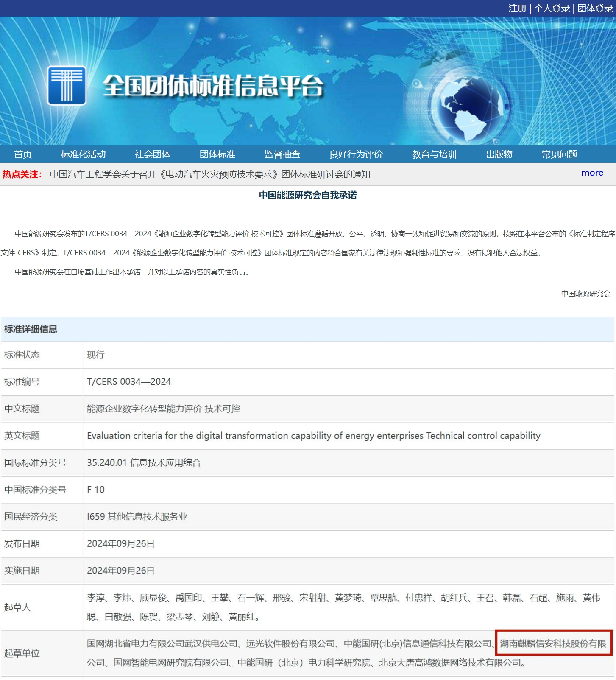The width and height of the screenshot is (616, 680).
Task: Open the 首页 home menu
Action: point(23,154)
